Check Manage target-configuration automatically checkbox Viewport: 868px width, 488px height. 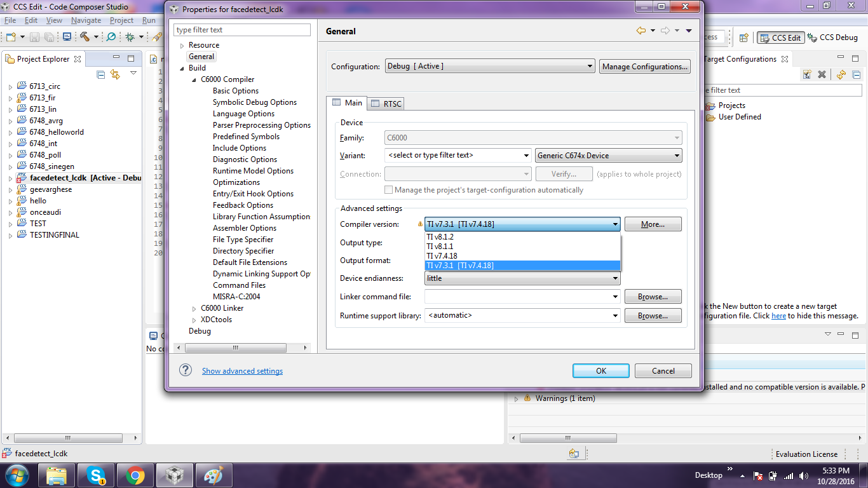388,190
